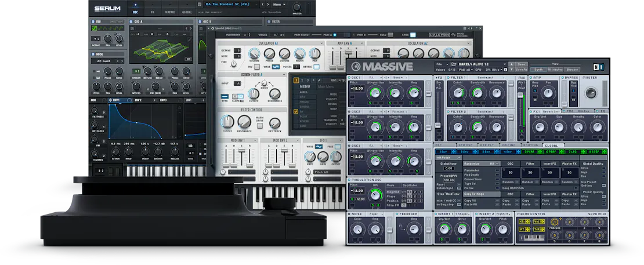The image size is (644, 265).
Task: Toggle the OSC1 power button in Massive
Action: click(349, 77)
